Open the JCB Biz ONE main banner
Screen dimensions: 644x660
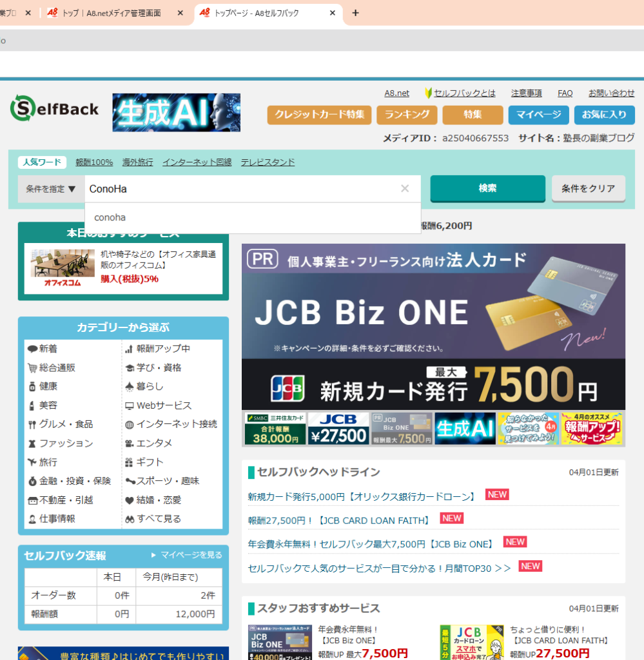pos(434,327)
